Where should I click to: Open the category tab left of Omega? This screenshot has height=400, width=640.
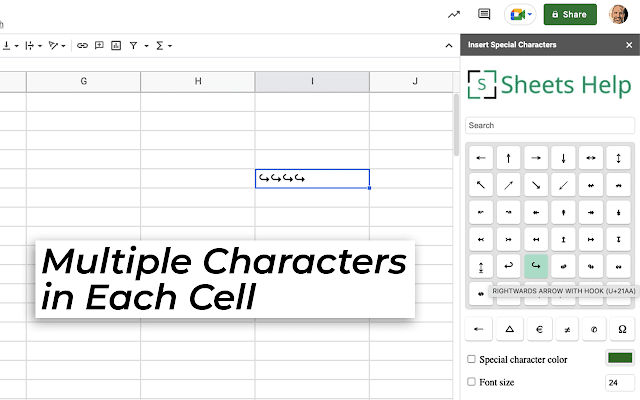[x=594, y=329]
